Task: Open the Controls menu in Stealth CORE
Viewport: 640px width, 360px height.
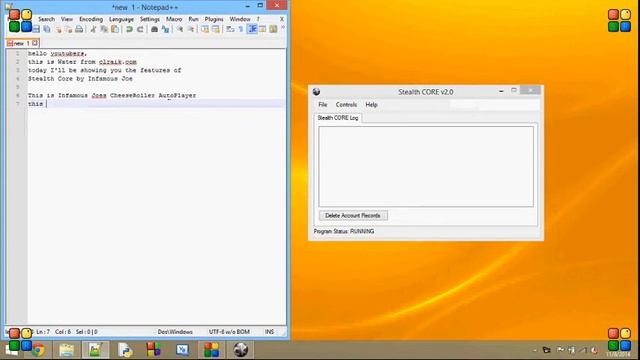Action: coord(346,105)
